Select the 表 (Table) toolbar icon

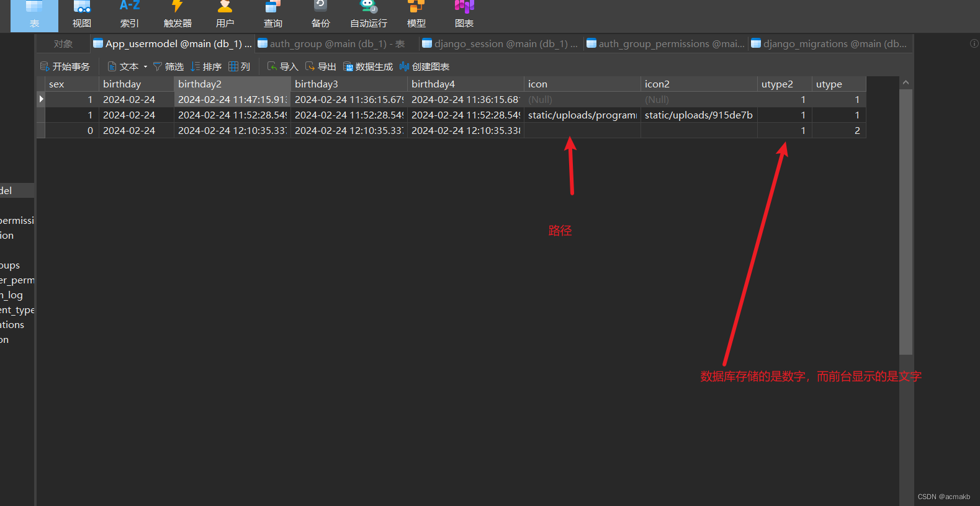[35, 16]
